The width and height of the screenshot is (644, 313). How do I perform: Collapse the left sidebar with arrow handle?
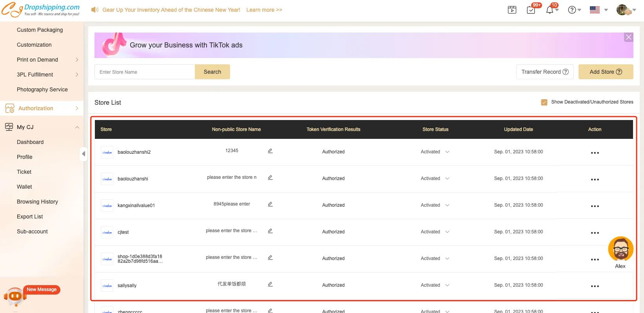pyautogui.click(x=83, y=154)
